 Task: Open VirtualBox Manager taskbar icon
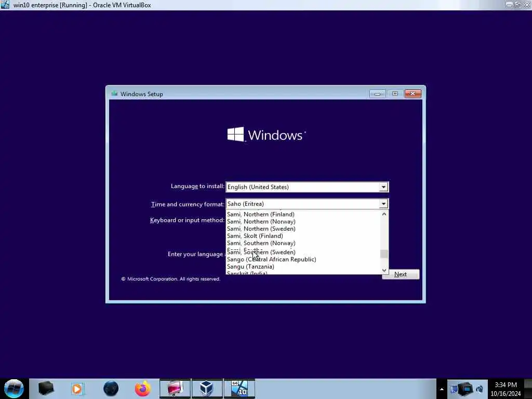[x=207, y=389]
